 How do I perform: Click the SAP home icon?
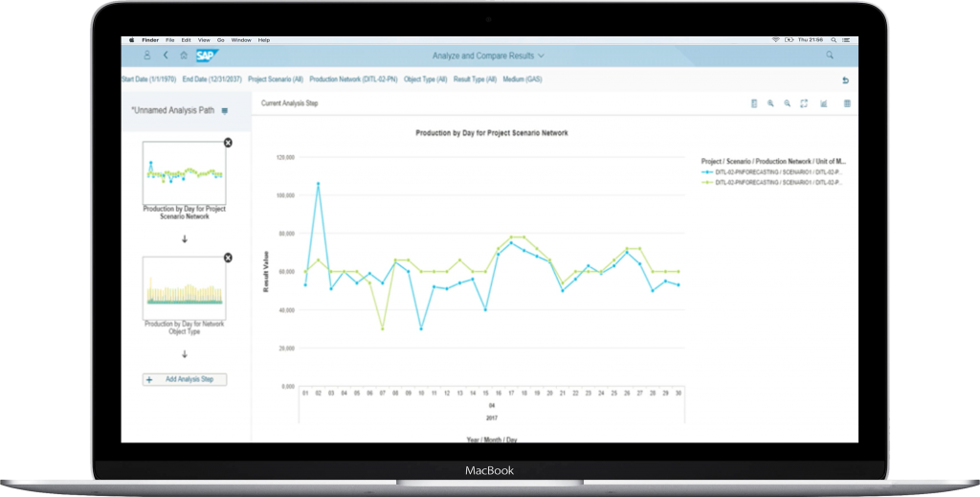click(183, 56)
